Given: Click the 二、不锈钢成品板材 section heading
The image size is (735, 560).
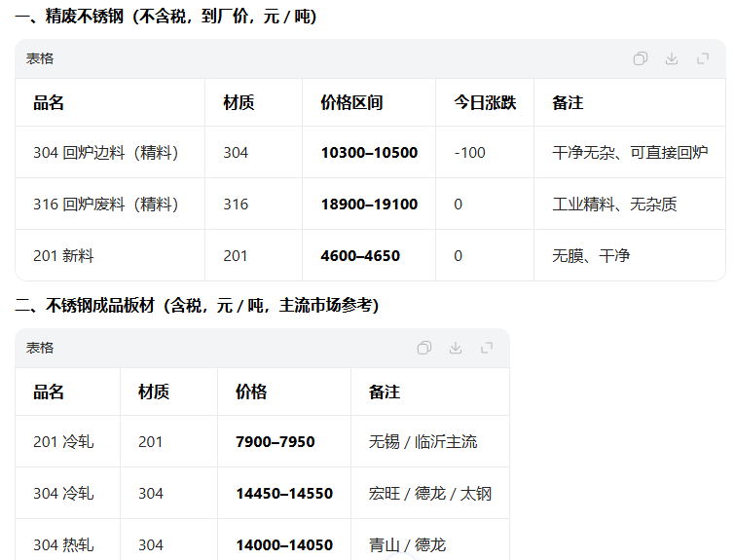Looking at the screenshot, I should coord(197,306).
